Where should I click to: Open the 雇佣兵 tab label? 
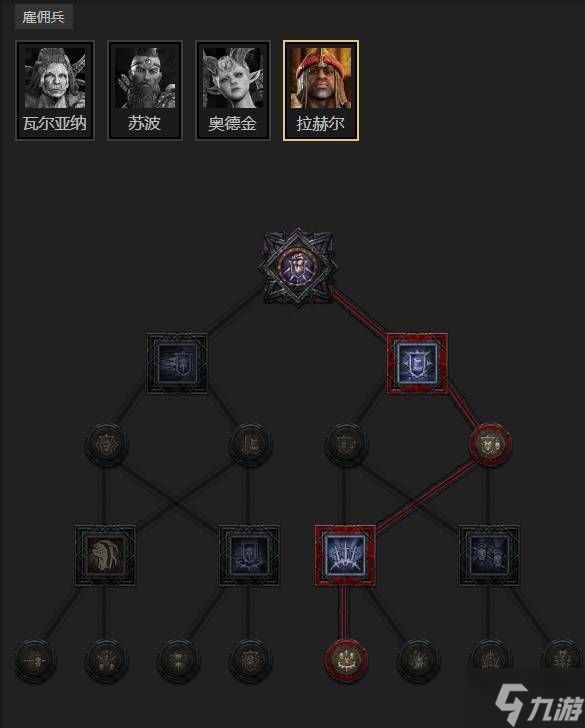click(x=44, y=18)
